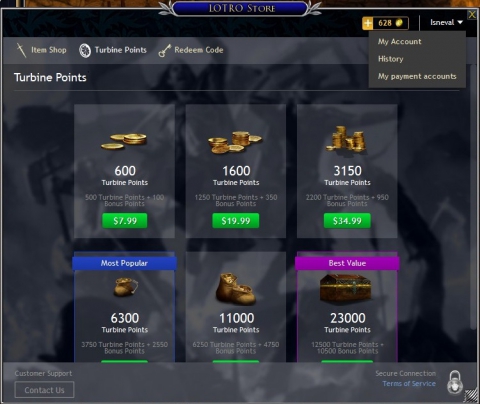
Task: Click the secure connection padlock icon
Action: (455, 382)
